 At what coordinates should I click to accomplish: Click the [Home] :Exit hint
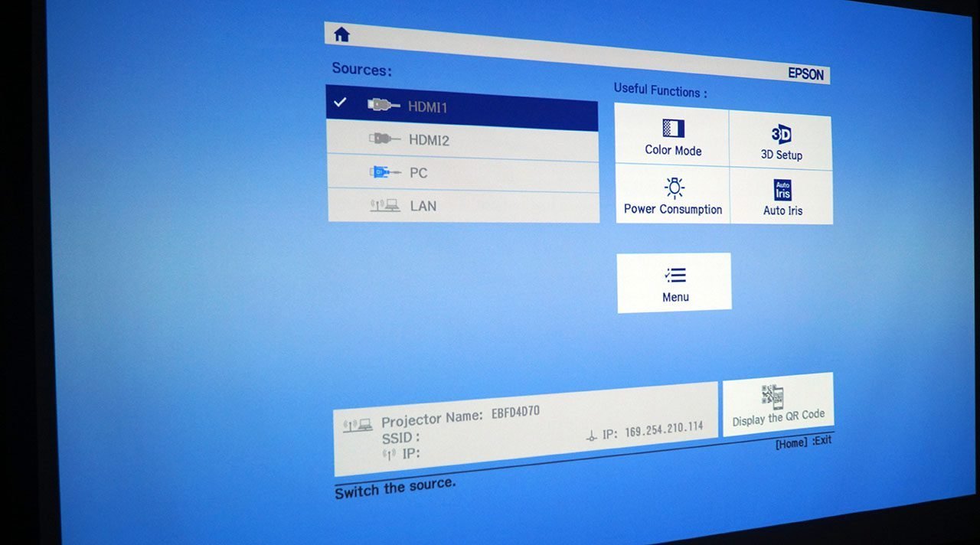tap(803, 442)
